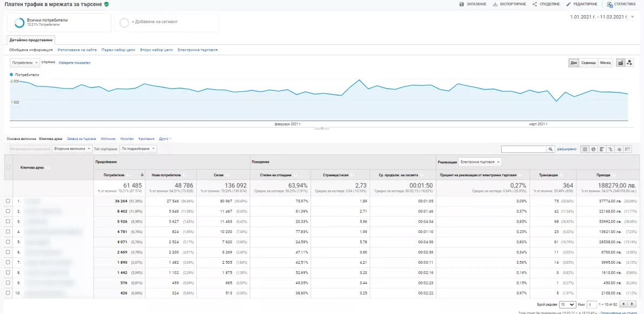
Task: Select the performance bars view icon
Action: point(602,149)
